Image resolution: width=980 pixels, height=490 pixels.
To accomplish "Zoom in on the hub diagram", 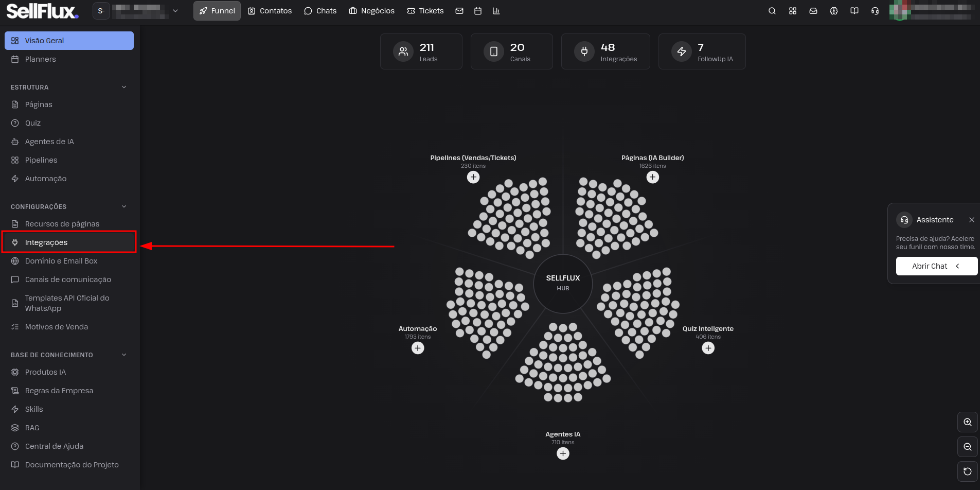I will 968,422.
